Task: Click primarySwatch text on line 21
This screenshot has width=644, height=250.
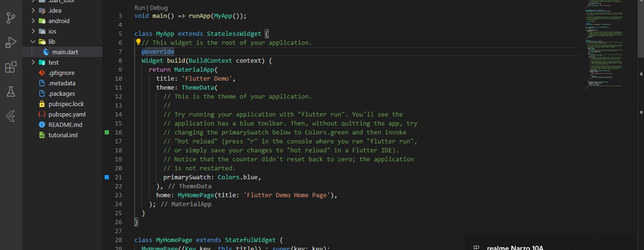Action: coord(189,177)
